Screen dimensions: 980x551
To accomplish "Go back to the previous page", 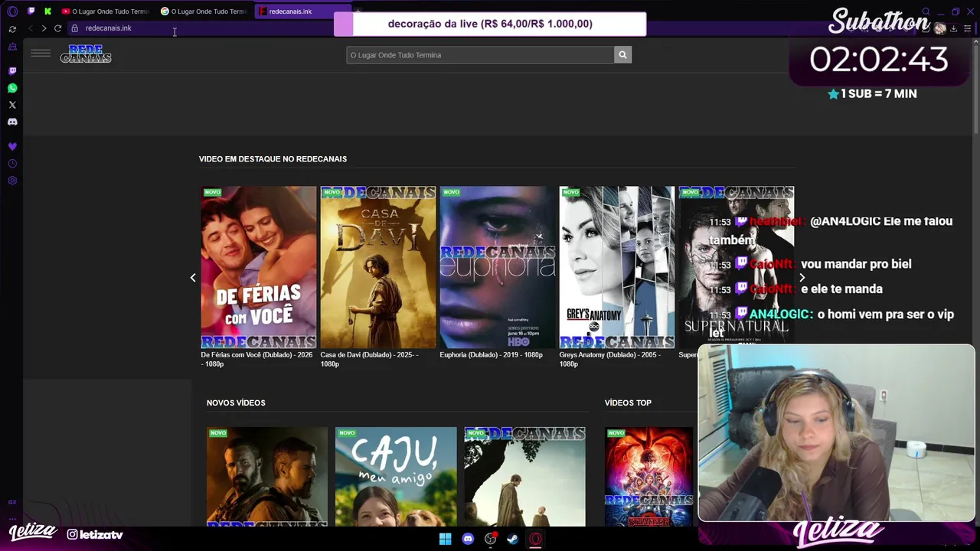I will (31, 28).
